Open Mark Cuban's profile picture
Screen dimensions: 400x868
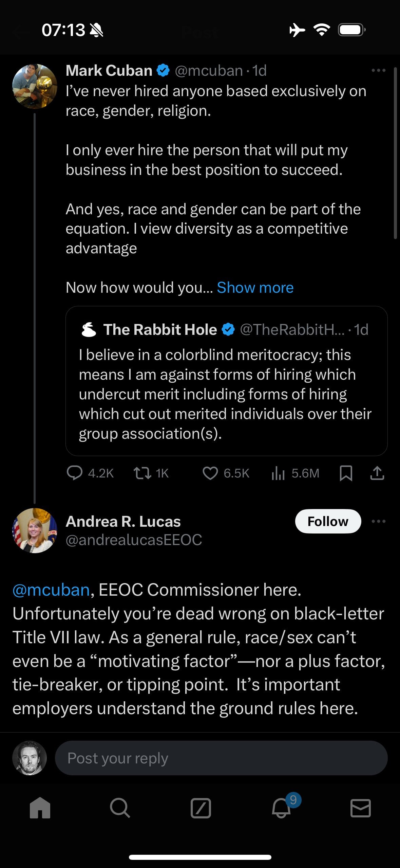pos(35,86)
